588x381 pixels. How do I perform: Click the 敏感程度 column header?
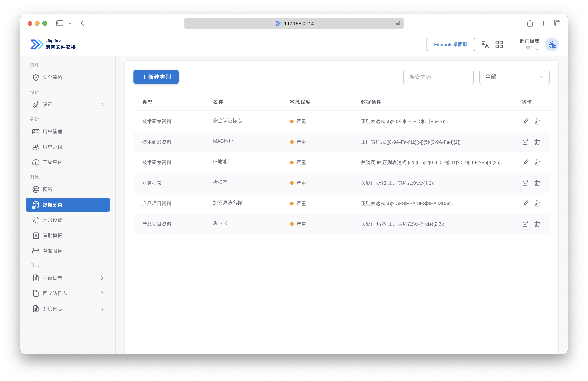coord(300,102)
